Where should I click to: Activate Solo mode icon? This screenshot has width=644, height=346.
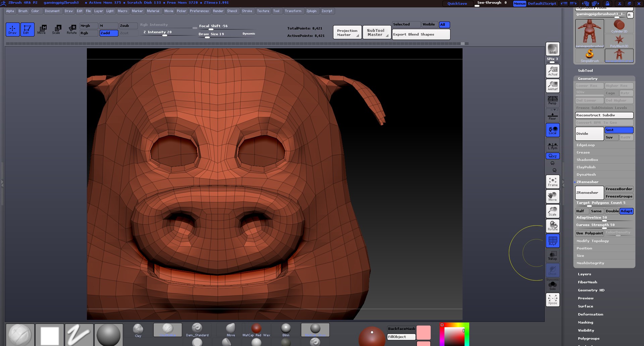click(x=552, y=285)
